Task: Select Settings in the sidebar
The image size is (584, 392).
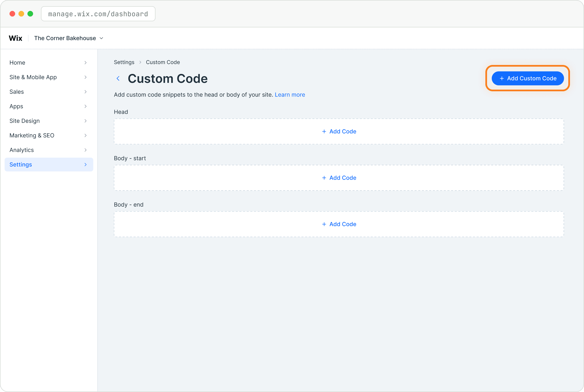Action: point(49,165)
